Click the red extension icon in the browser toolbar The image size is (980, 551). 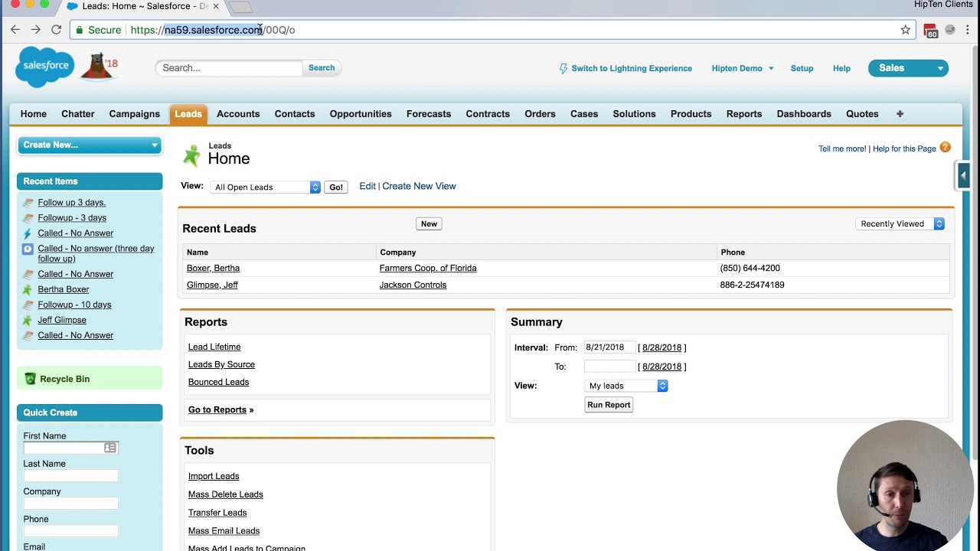930,31
